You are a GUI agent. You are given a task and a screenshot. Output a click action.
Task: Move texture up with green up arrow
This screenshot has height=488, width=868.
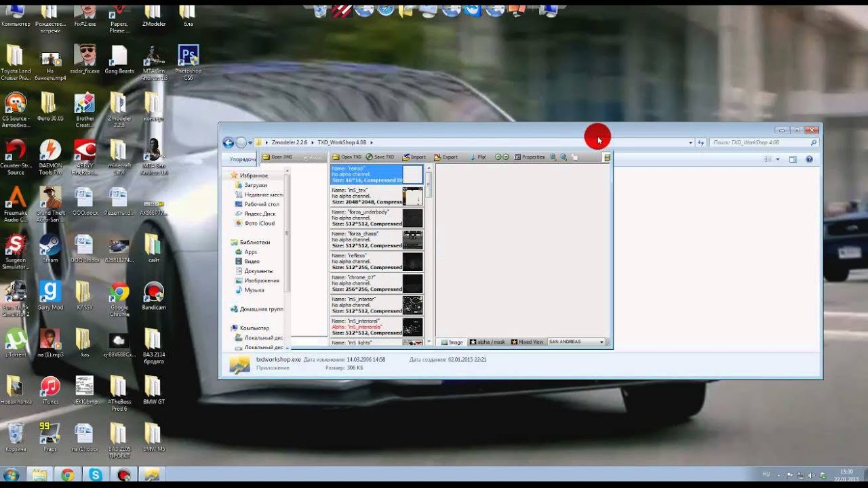pos(498,157)
